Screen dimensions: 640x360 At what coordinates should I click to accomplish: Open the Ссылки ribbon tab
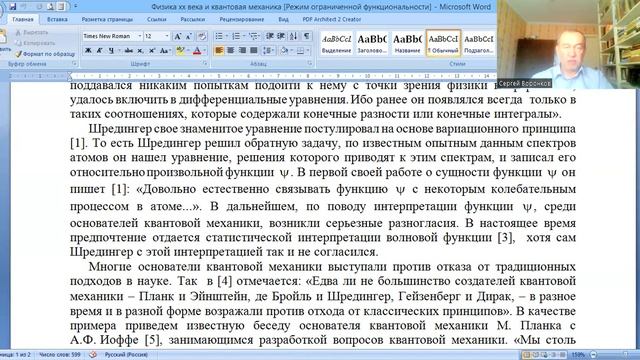tap(156, 19)
